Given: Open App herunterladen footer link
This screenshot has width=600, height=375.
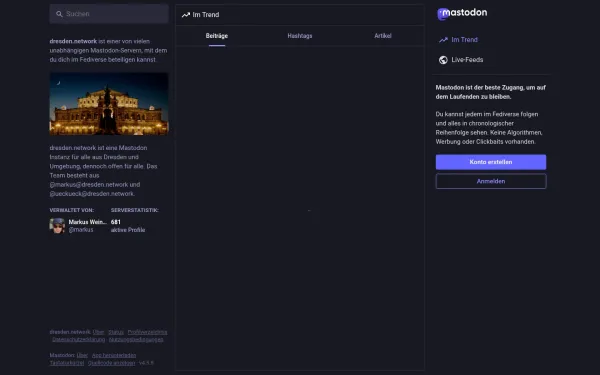Looking at the screenshot, I should [x=114, y=355].
